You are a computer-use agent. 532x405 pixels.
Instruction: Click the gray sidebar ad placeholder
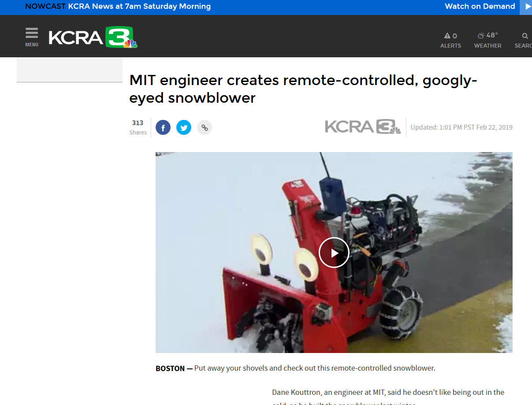point(70,70)
